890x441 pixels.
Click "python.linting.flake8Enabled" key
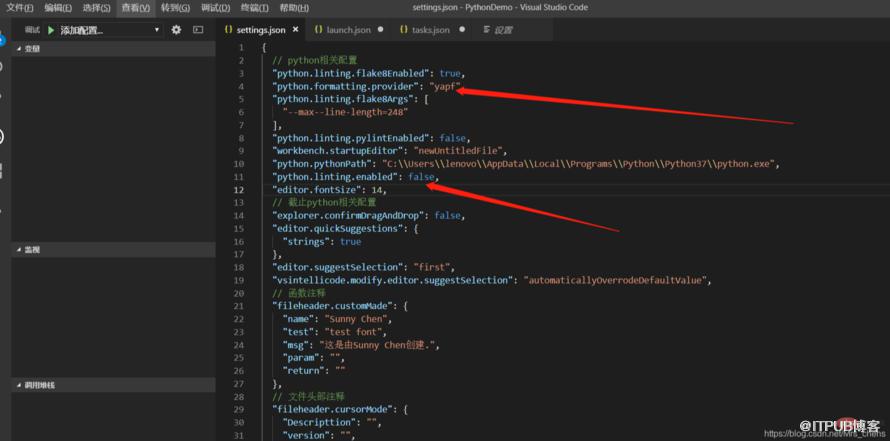pyautogui.click(x=351, y=73)
